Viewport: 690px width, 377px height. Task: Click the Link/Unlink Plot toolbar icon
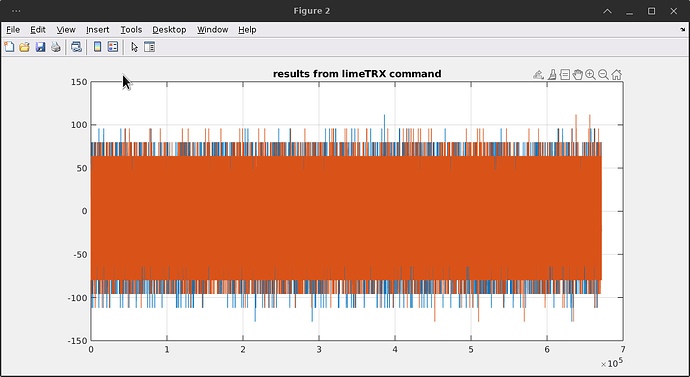[x=76, y=47]
